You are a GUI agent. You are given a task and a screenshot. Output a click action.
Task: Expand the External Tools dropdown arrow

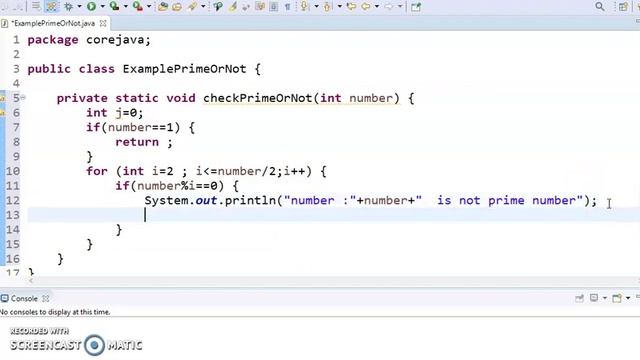click(149, 6)
